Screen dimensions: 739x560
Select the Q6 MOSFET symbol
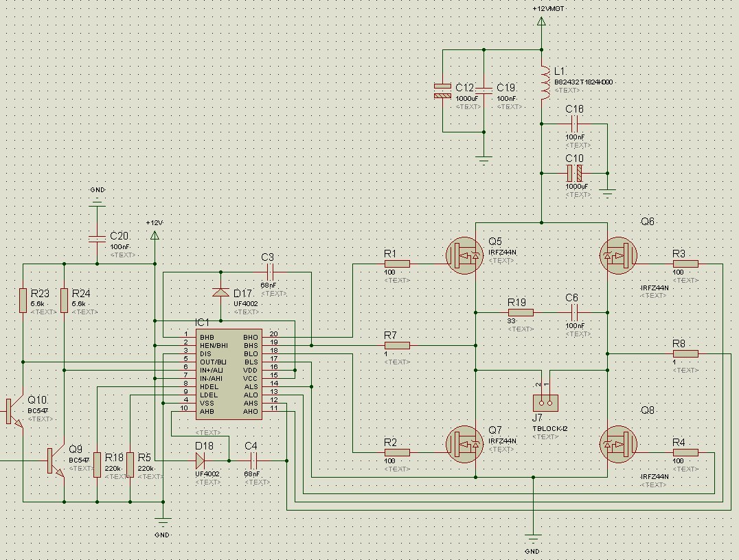coord(618,256)
